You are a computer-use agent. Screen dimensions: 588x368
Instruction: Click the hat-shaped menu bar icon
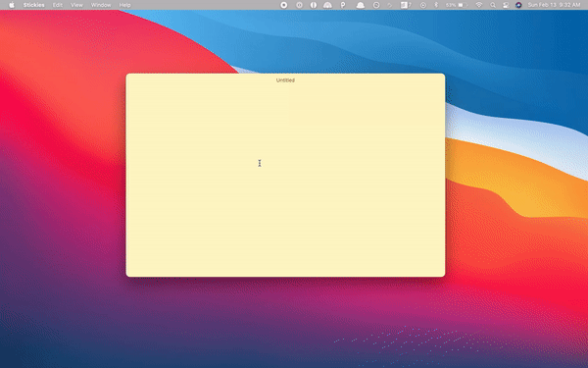pyautogui.click(x=361, y=5)
